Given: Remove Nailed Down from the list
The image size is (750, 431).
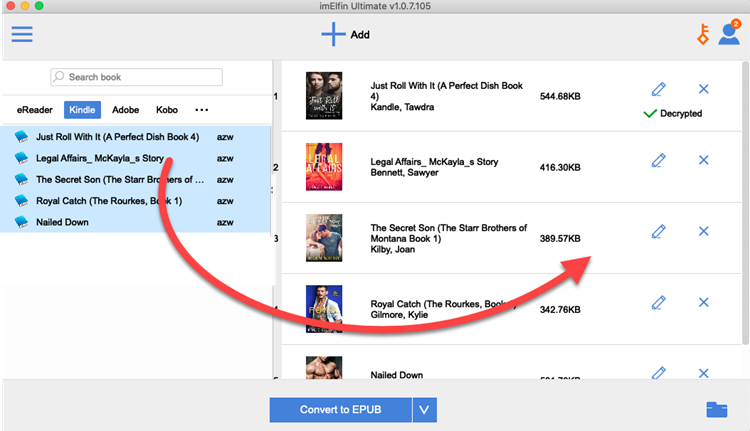Looking at the screenshot, I should tap(703, 373).
